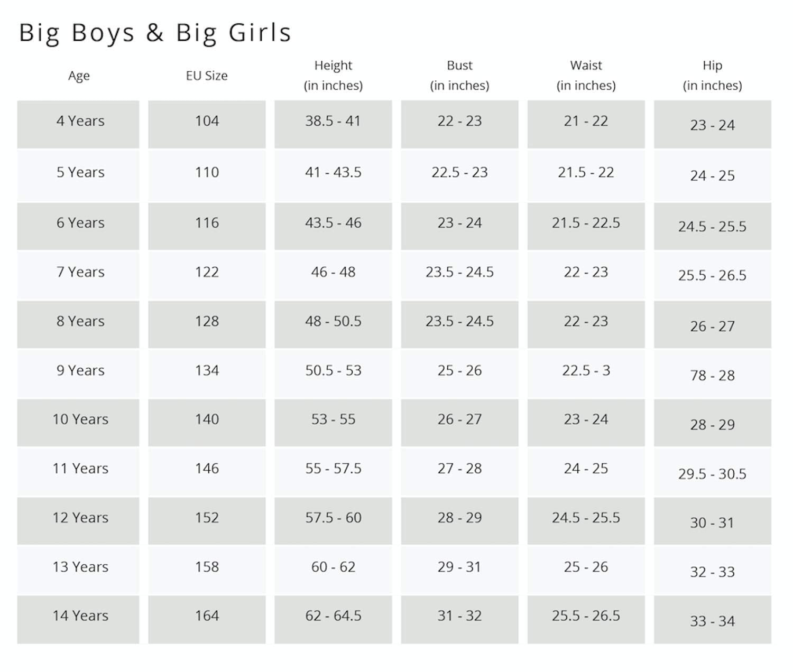Viewport: 793px width, 672px height.
Task: Click the "Big Boys & Big Girls" title
Action: 155,33
